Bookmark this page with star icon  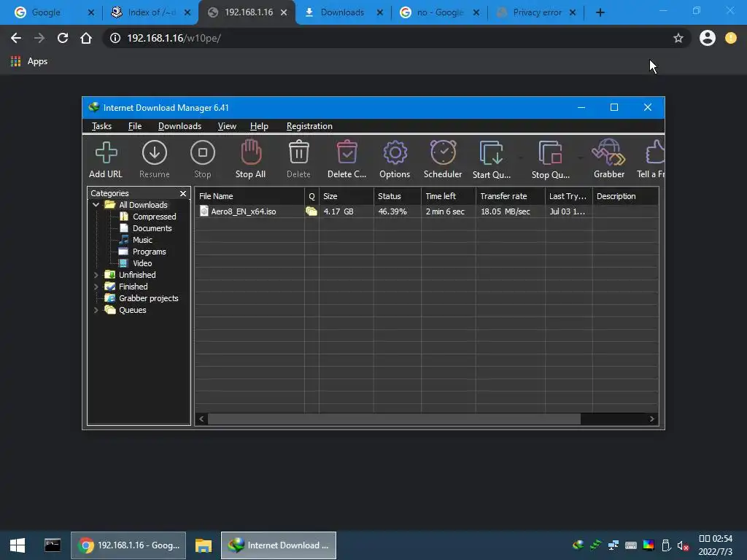click(678, 38)
